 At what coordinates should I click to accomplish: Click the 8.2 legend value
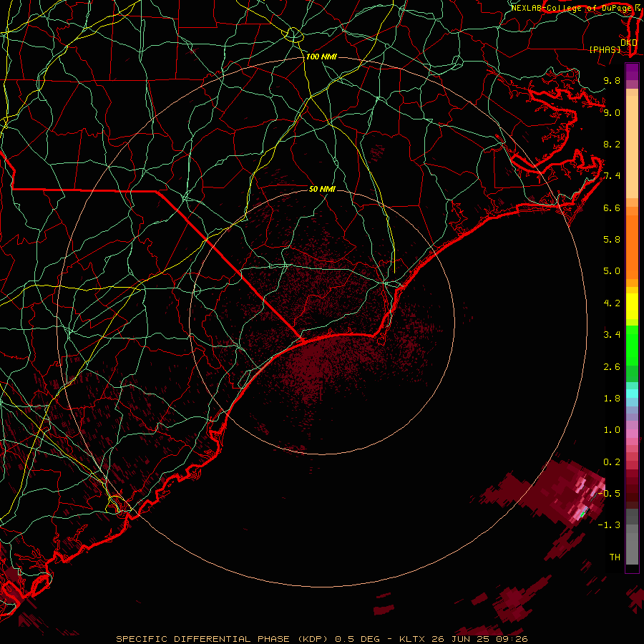tap(612, 144)
